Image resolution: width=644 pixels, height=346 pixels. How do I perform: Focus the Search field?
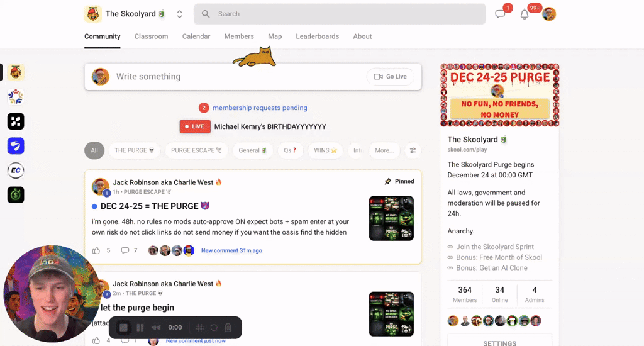point(340,14)
